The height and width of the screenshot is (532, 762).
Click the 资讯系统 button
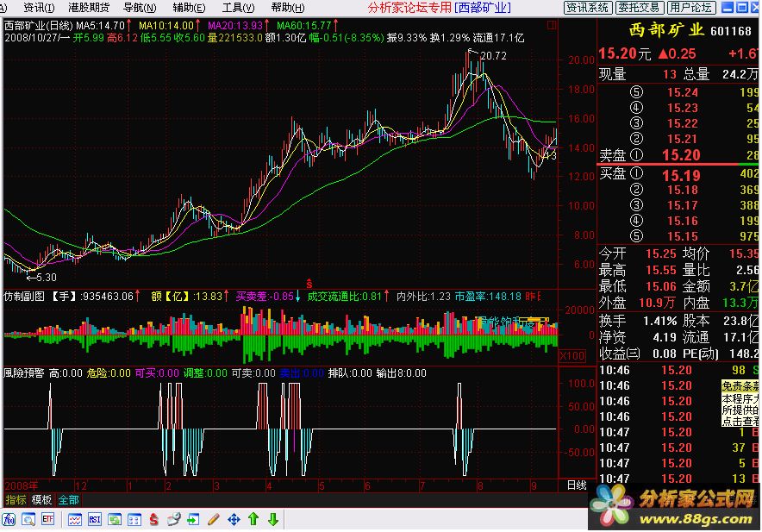(x=588, y=8)
